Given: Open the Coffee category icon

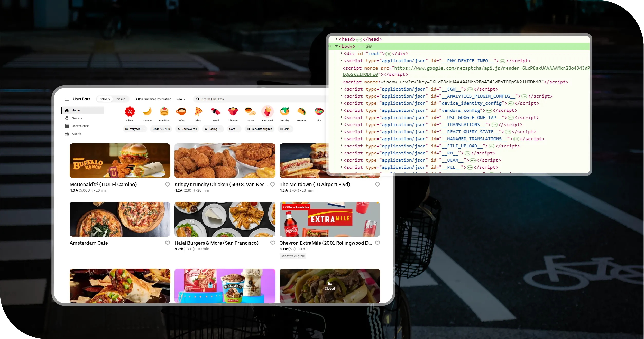Looking at the screenshot, I should click(x=181, y=112).
